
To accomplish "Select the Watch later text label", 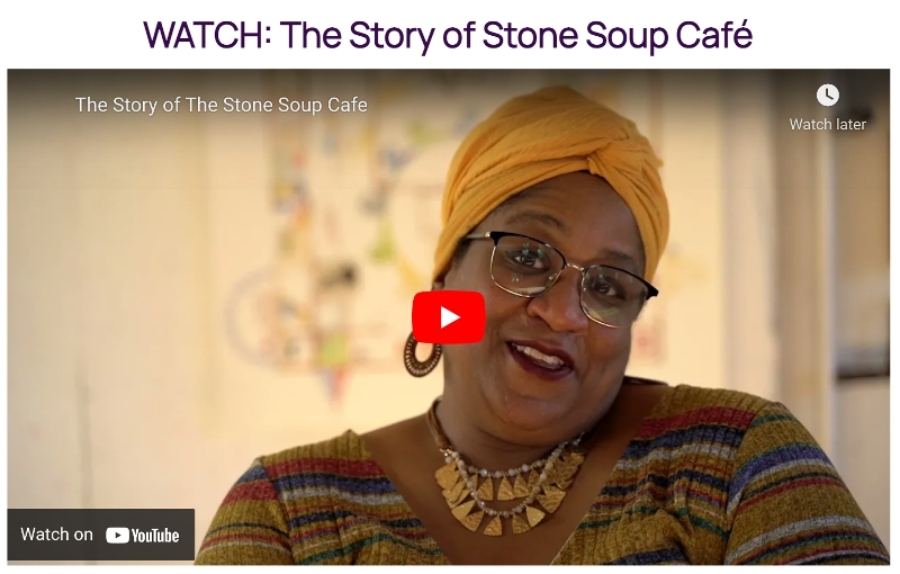I will pos(827,124).
